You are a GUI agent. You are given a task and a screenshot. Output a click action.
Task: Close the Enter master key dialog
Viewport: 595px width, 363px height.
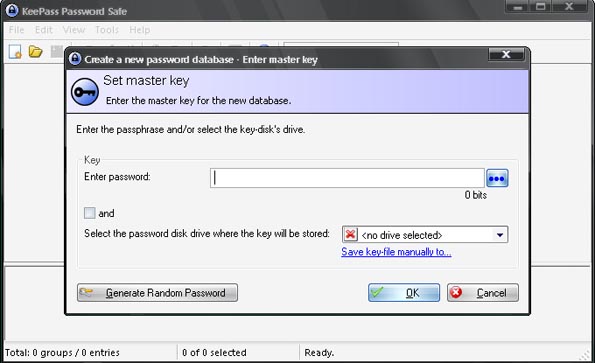coord(506,55)
